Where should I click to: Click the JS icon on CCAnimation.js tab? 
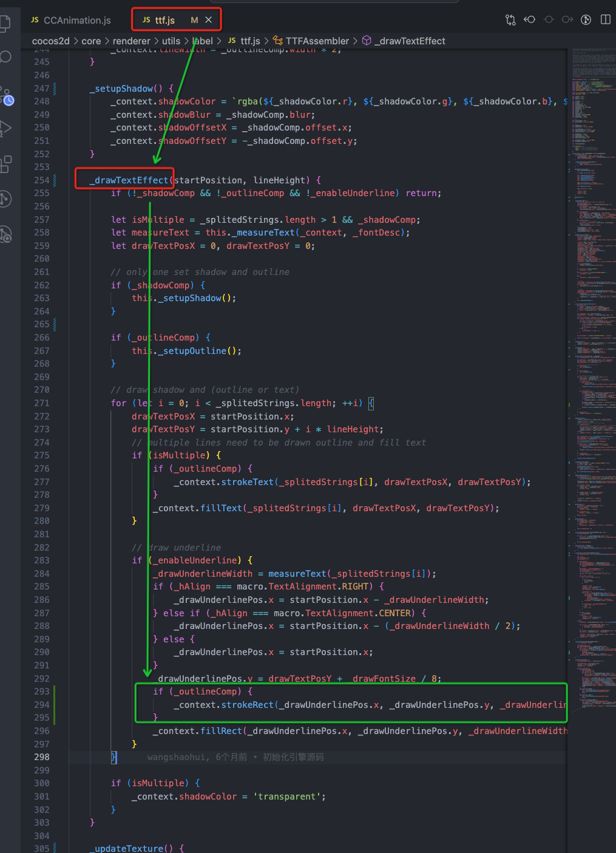point(35,20)
